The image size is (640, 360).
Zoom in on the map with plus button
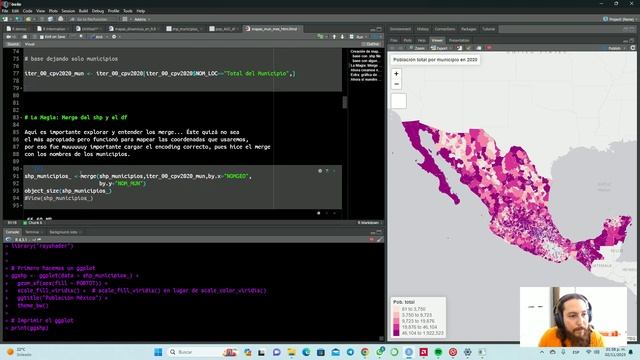coord(396,74)
